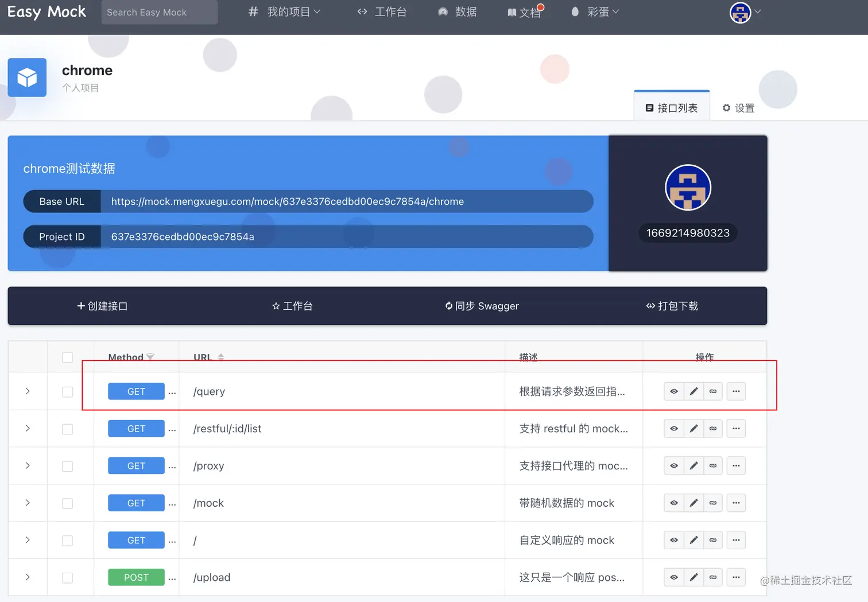Copy link of 自定义响应的 mock interface
Screen dimensions: 868x602
click(713, 540)
